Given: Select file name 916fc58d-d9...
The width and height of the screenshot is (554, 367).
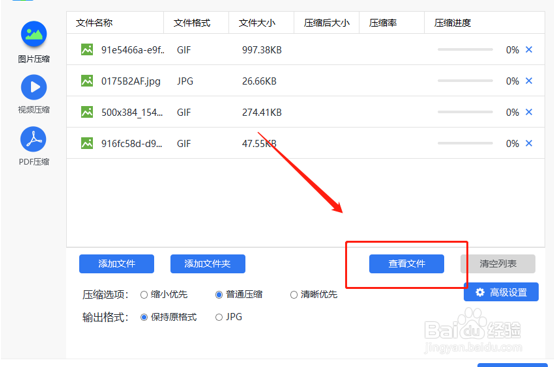Looking at the screenshot, I should tap(132, 143).
